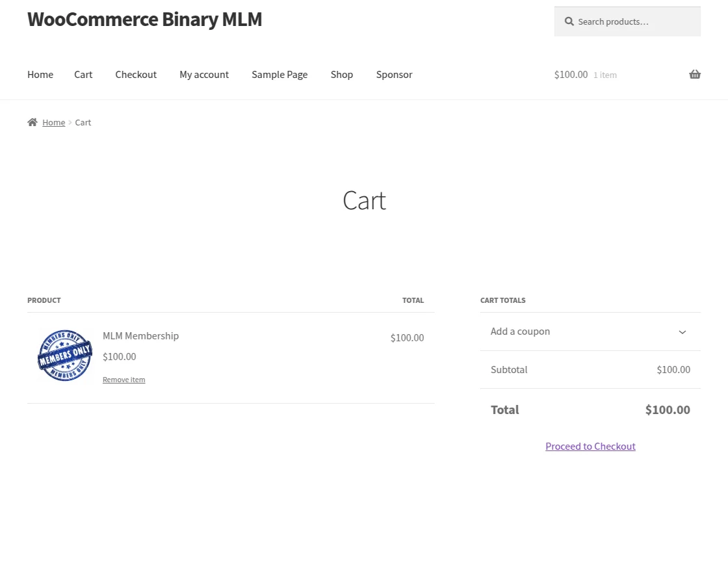Viewport: 728px width, 572px height.
Task: Click the search magnifier icon
Action: (569, 21)
